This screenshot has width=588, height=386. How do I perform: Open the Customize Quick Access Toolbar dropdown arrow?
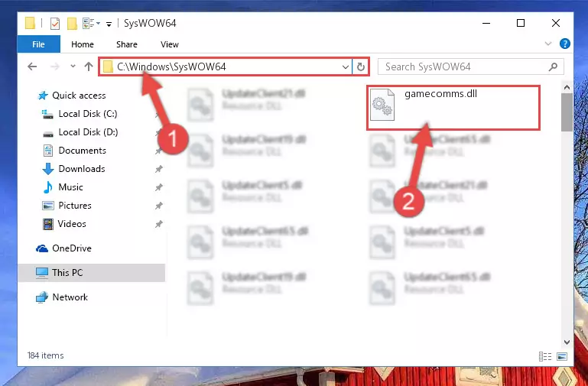[x=109, y=24]
